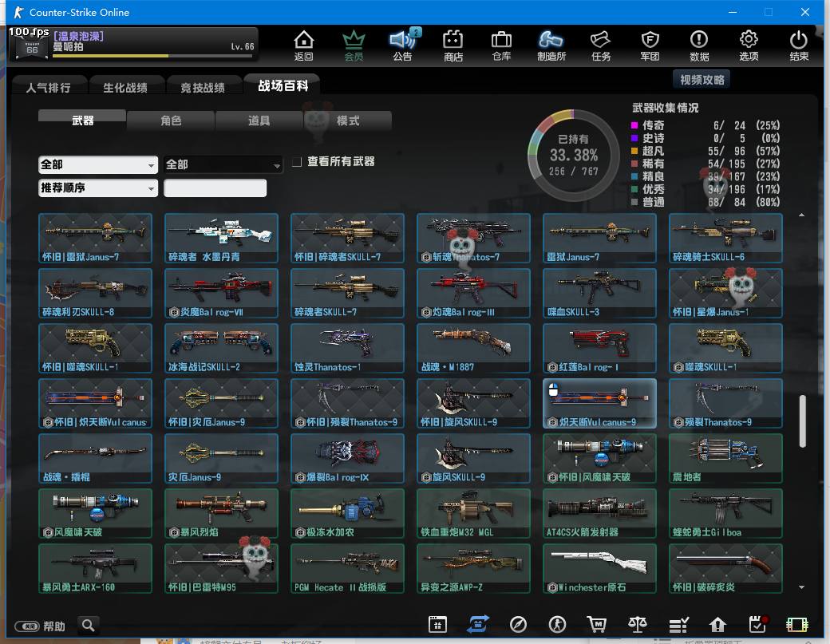Viewport: 830px width, 644px height.
Task: Click the magnifier search icon at bottom
Action: coord(89,625)
